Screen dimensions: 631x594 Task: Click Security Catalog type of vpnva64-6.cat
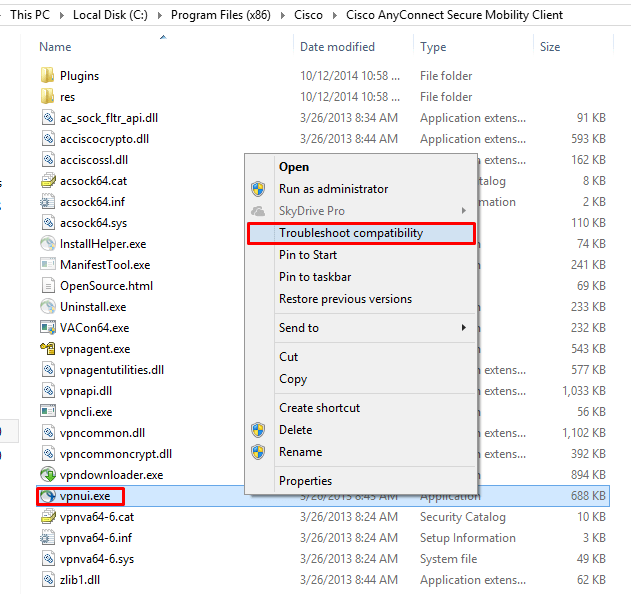click(462, 517)
